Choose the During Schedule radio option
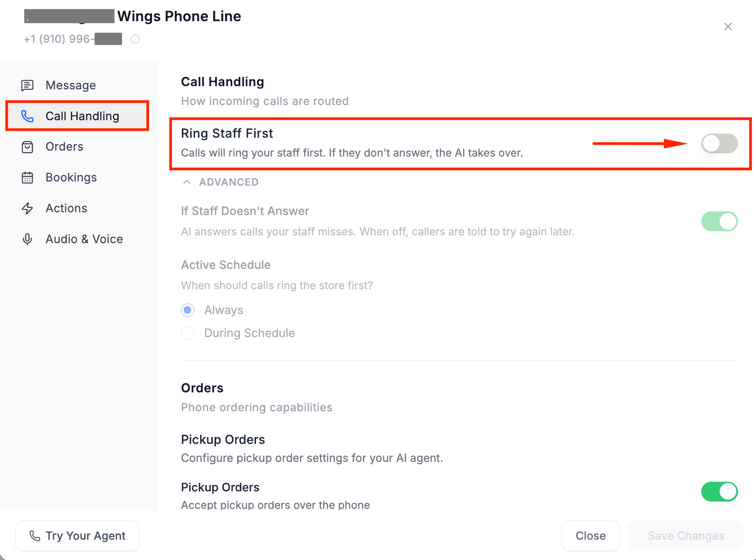Image resolution: width=756 pixels, height=560 pixels. (x=188, y=333)
